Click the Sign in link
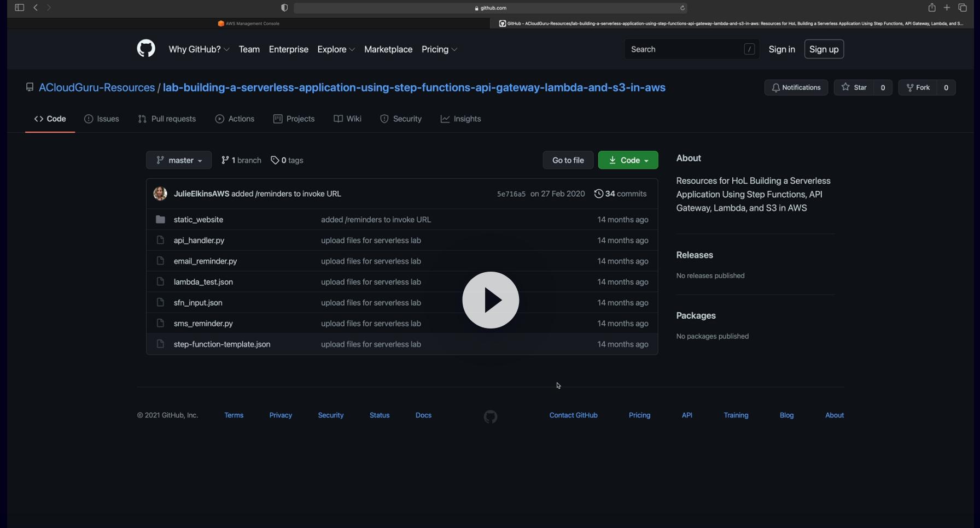The image size is (980, 528). click(x=782, y=49)
